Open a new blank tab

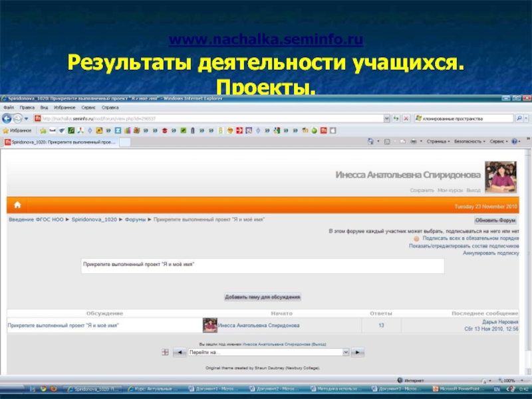point(125,142)
